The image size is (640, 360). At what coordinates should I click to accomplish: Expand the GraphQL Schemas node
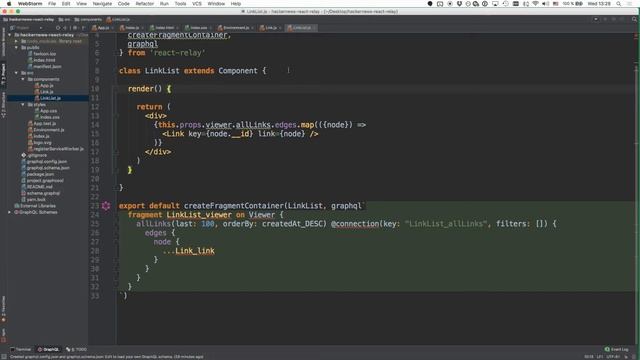pos(10,212)
